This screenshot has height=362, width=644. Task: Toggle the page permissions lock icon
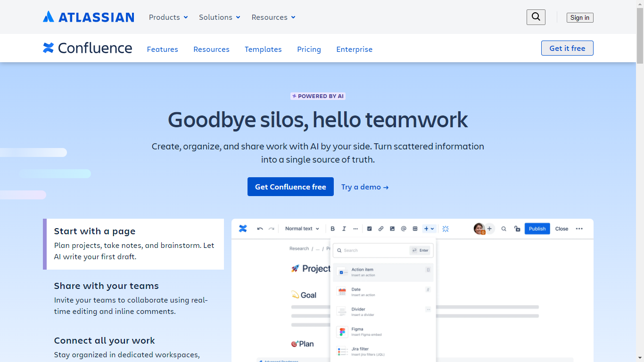point(517,229)
